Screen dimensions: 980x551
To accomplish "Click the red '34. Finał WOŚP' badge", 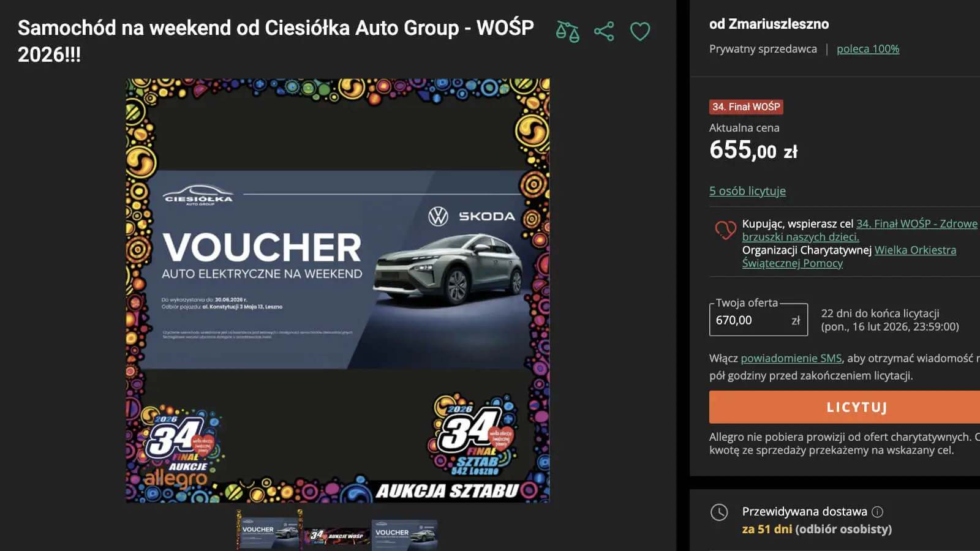I will [746, 107].
